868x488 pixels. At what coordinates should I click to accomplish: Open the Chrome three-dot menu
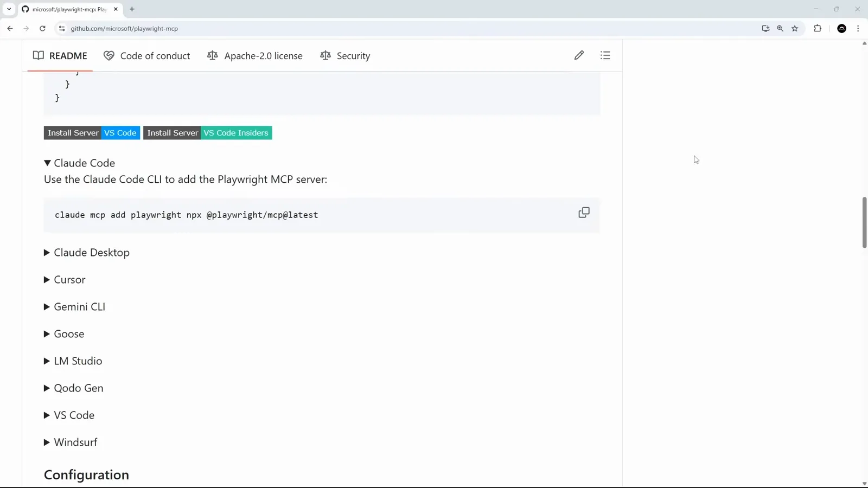click(858, 28)
